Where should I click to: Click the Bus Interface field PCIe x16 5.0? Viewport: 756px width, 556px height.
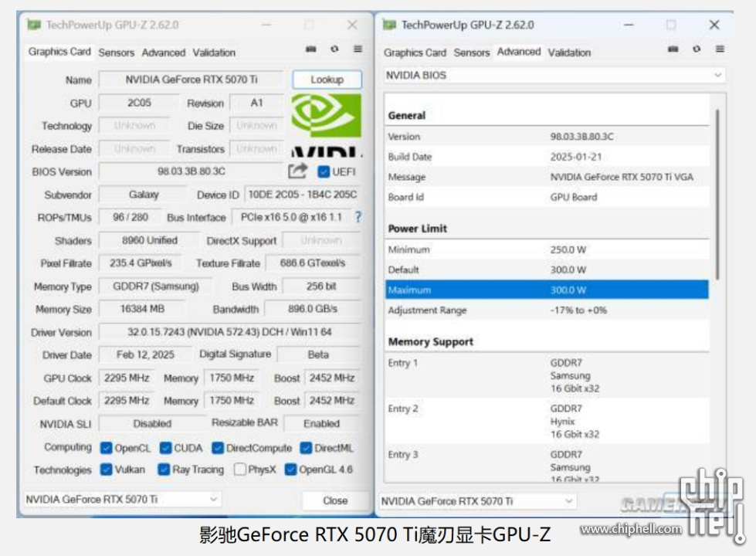[x=291, y=218]
